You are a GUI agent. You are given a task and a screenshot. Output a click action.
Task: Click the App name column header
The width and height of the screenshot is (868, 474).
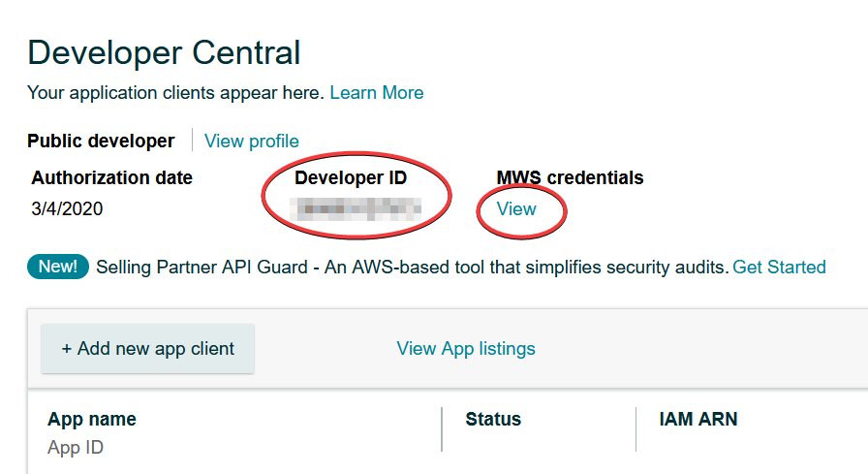(x=92, y=419)
